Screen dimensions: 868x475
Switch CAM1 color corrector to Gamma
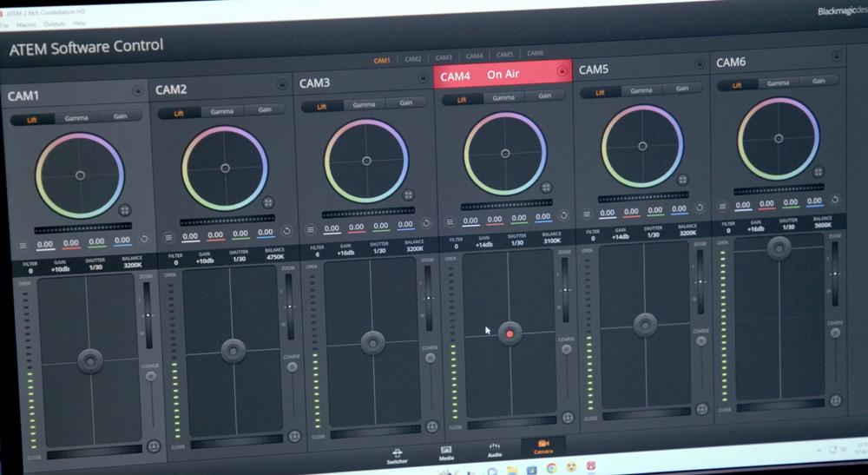(76, 118)
